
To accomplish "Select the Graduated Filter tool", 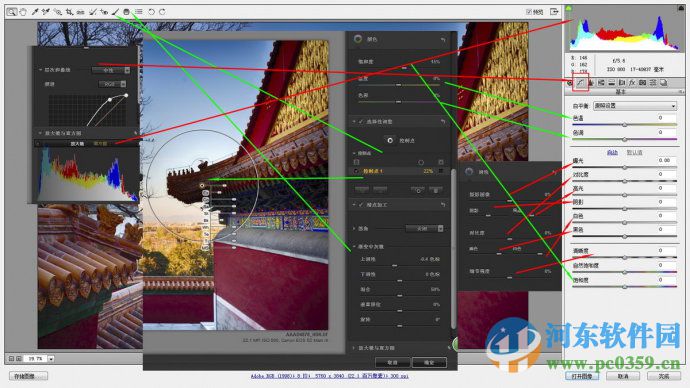I will pos(127,12).
